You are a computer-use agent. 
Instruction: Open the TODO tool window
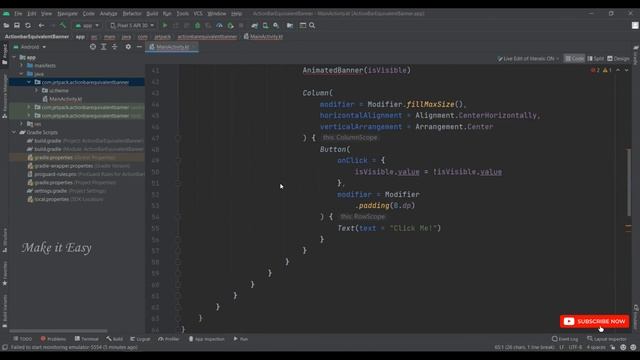(x=22, y=339)
